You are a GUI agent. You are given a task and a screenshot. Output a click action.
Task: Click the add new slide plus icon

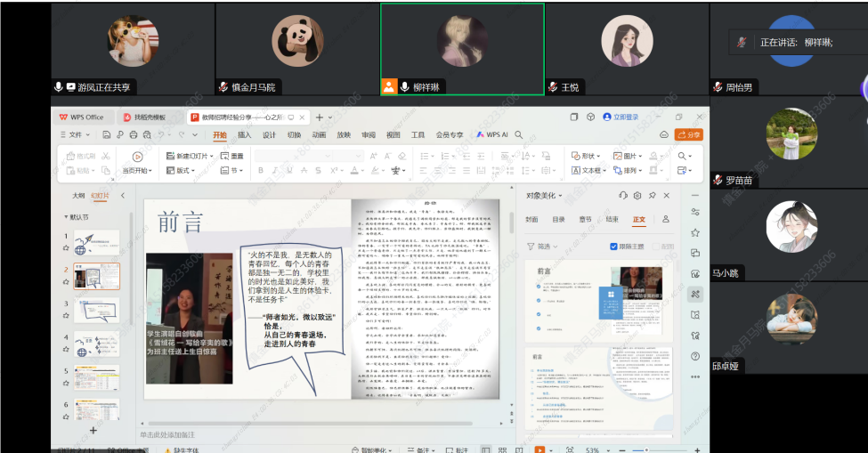coord(93,430)
